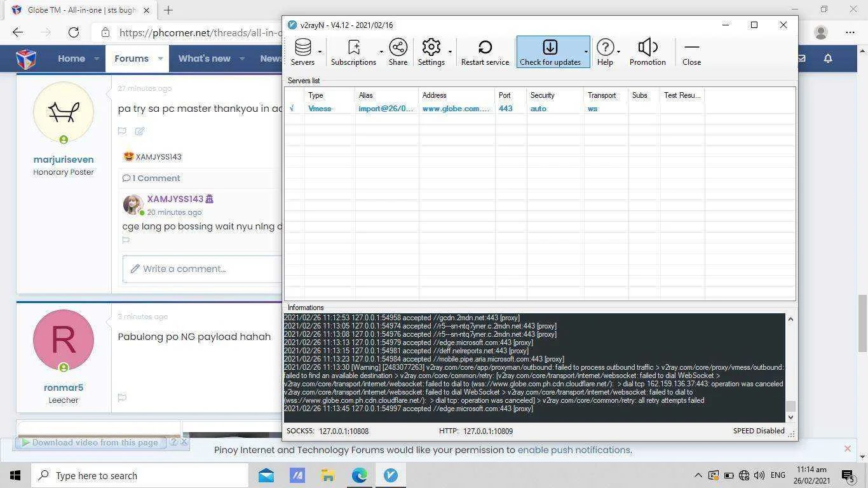Close the Globe TM browser tab
This screenshot has height=488, width=868.
(147, 10)
